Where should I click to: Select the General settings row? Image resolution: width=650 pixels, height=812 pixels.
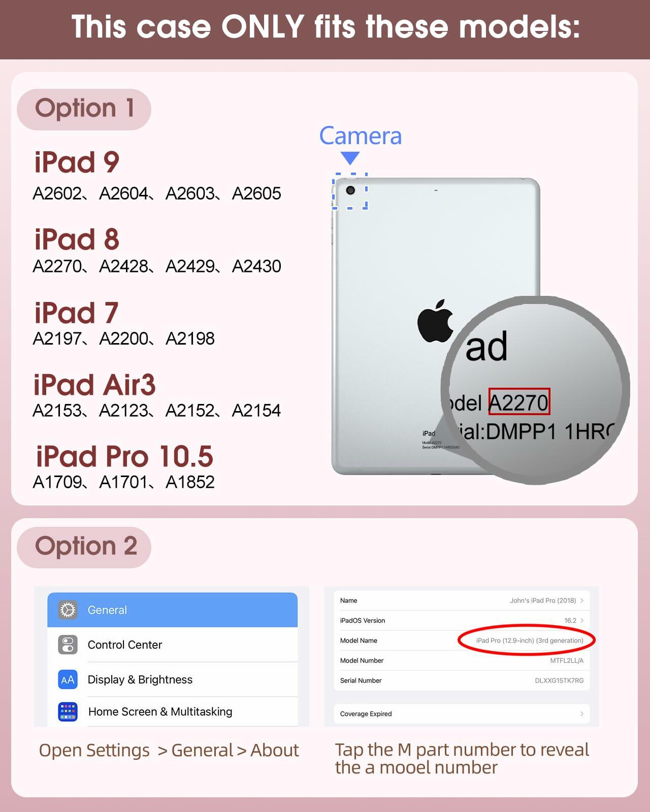click(x=172, y=610)
